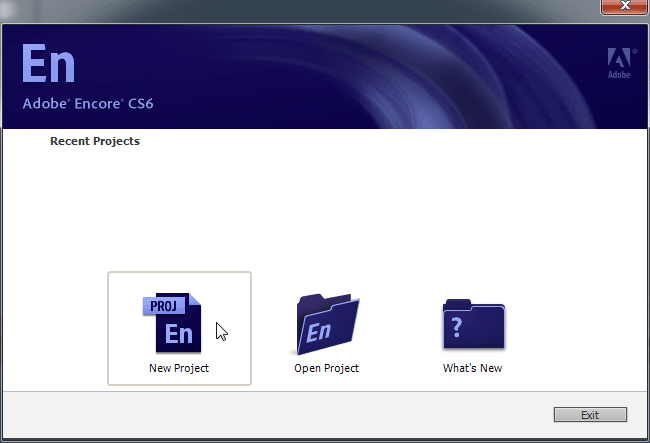Screen dimensions: 650x443
Task: Click the Open Project label text
Action: [327, 368]
